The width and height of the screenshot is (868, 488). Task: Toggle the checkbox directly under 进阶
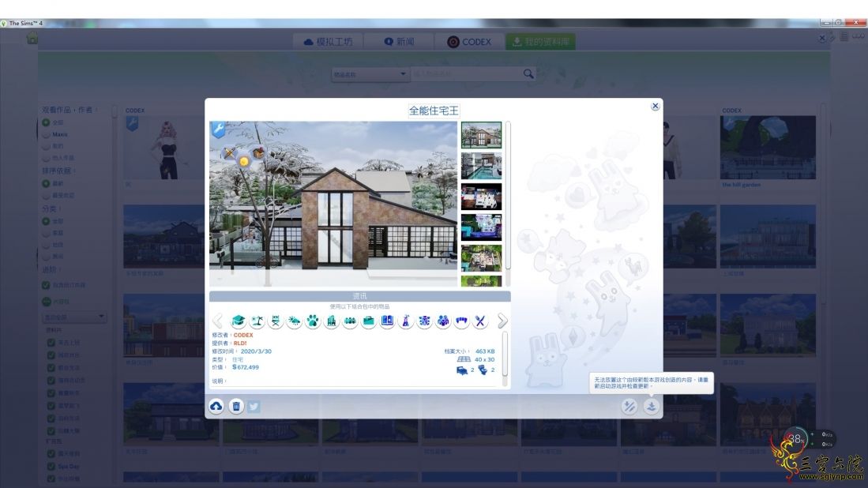point(46,285)
